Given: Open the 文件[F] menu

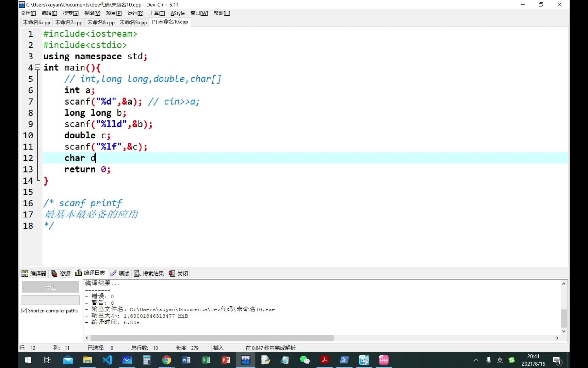Looking at the screenshot, I should pos(28,13).
